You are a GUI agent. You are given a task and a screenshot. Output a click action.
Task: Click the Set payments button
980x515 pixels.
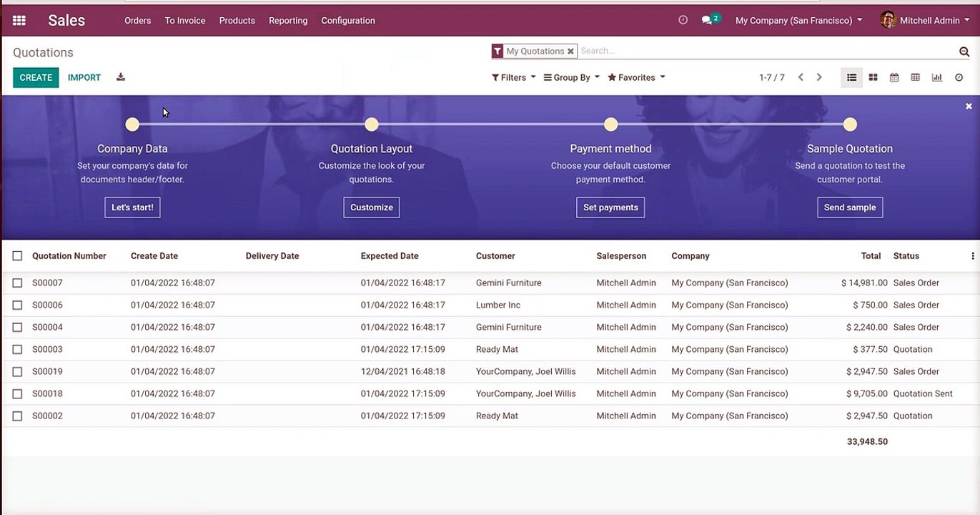[x=610, y=207]
